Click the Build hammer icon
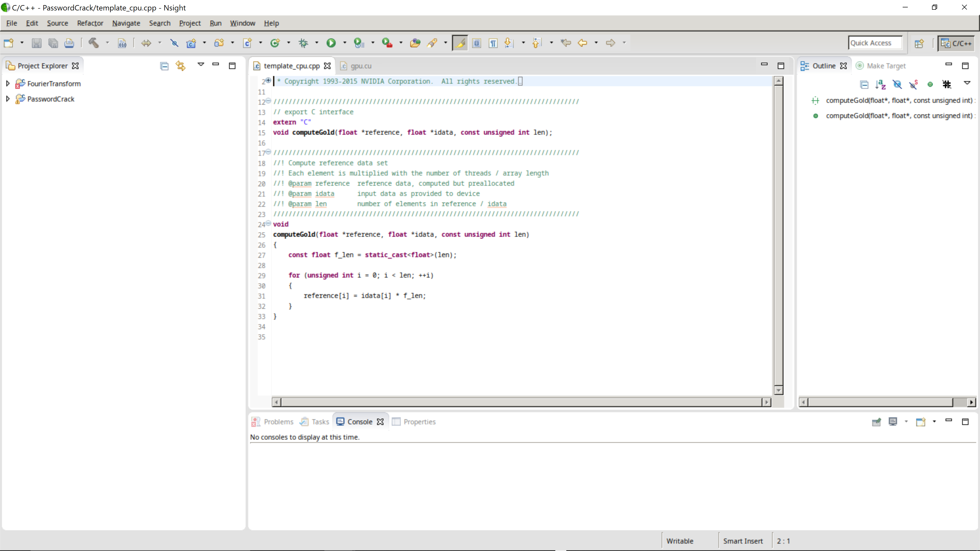This screenshot has width=980, height=551. click(x=94, y=43)
